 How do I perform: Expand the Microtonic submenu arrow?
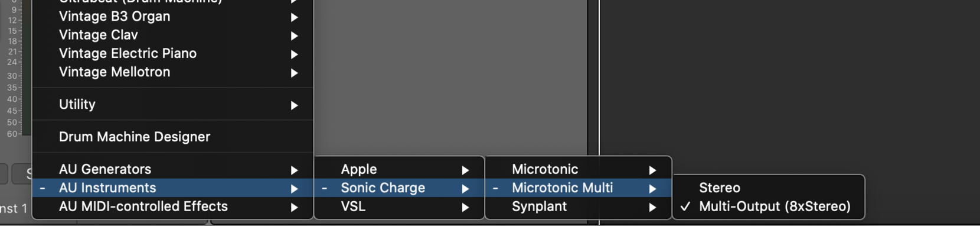652,170
